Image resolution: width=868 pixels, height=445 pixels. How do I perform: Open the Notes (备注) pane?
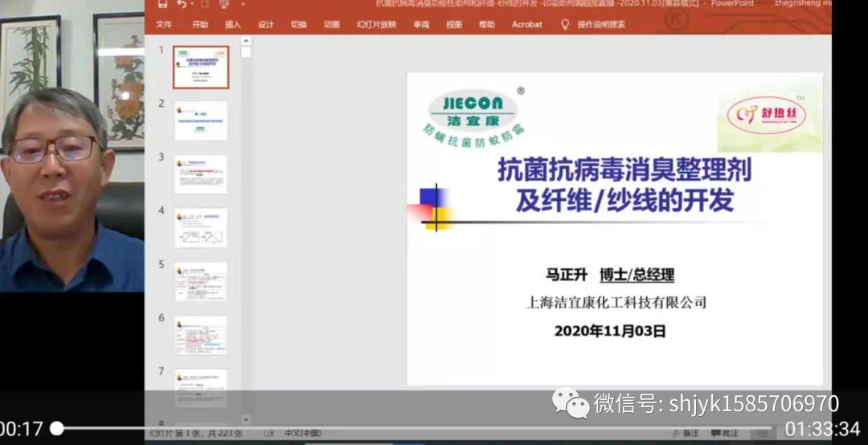coord(686,433)
